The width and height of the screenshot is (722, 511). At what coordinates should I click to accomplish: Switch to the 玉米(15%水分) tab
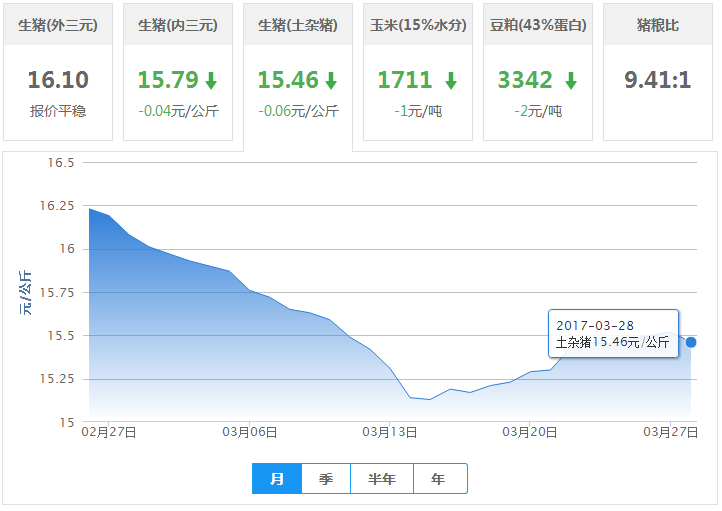pyautogui.click(x=418, y=25)
